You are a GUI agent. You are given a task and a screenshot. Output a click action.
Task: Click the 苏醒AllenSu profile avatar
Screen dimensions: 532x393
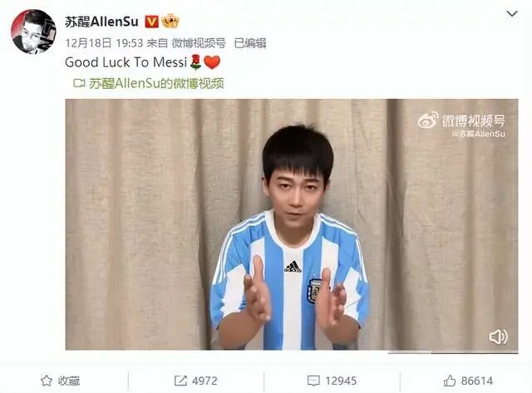[x=33, y=32]
